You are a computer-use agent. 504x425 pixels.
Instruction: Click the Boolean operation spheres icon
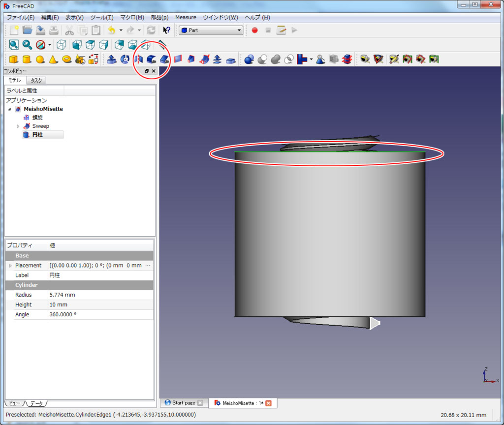pyautogui.click(x=249, y=59)
